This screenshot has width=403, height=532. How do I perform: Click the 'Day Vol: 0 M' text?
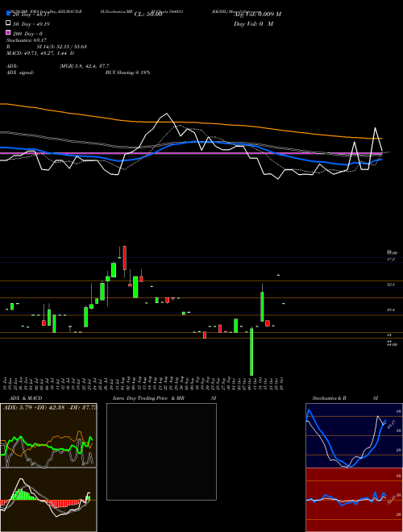253,24
